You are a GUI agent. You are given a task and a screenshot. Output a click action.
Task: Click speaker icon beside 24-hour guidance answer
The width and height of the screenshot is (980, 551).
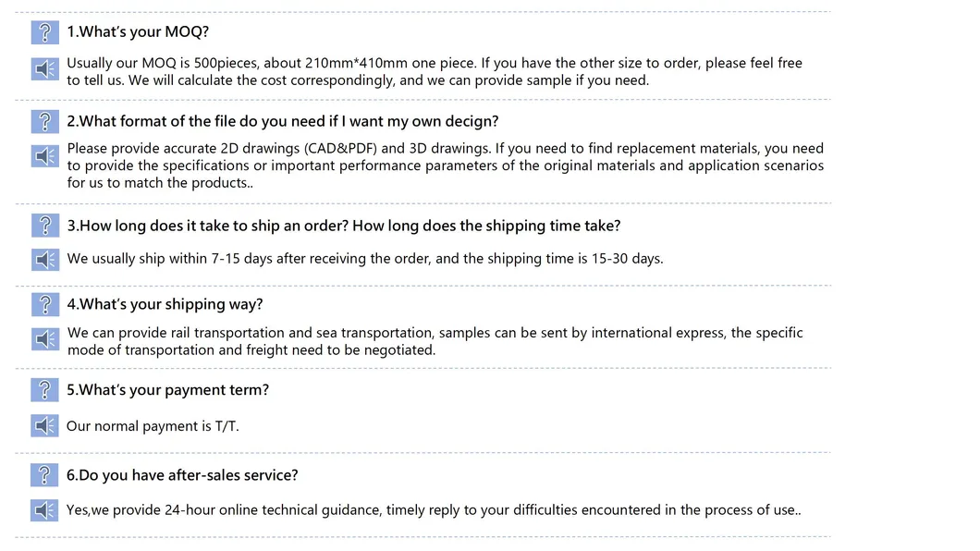[x=44, y=509]
